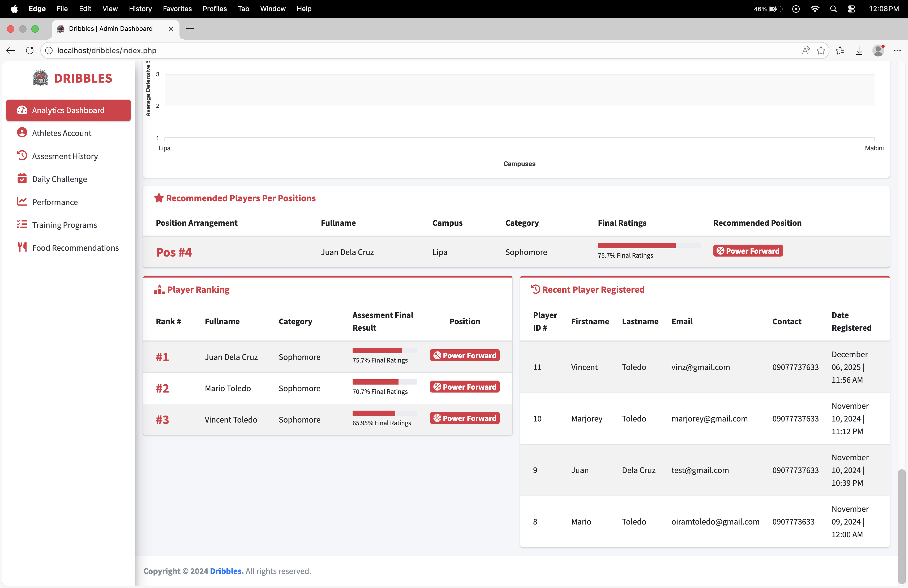
Task: Click the Performance chart icon
Action: [22, 202]
